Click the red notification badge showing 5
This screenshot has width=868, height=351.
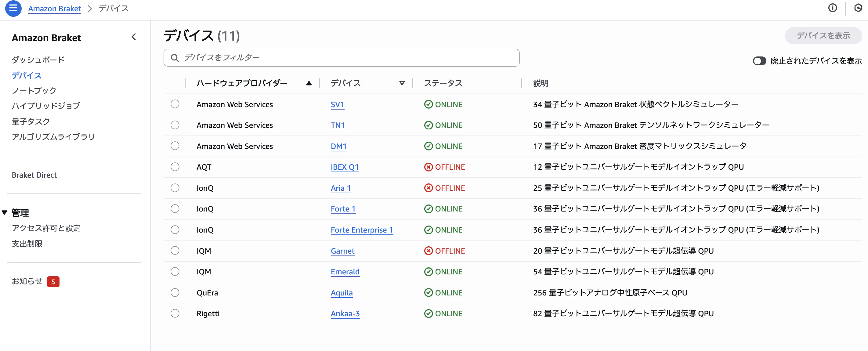53,282
